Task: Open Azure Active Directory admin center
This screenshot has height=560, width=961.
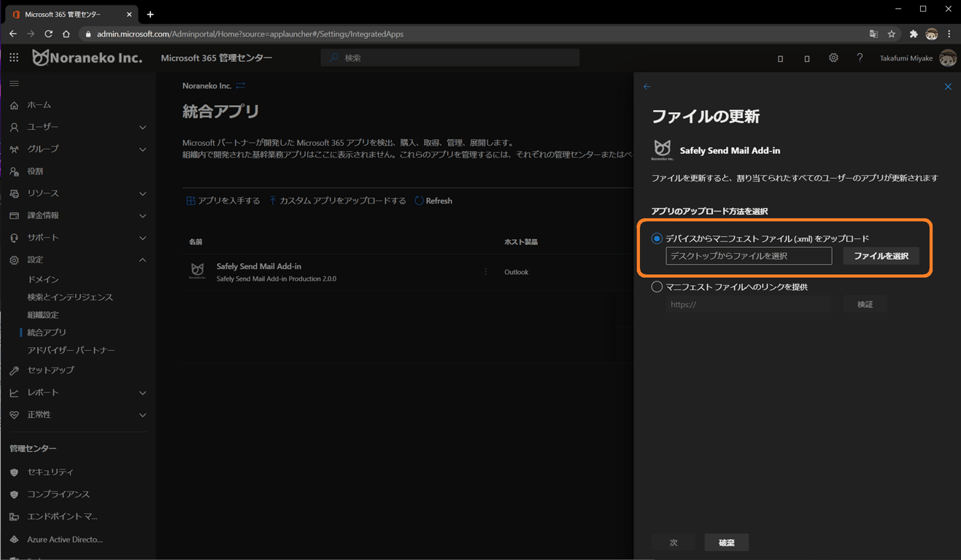Action: coord(65,540)
